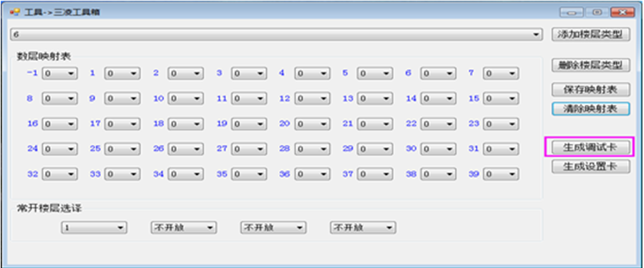Select the floor 31 mapping dropdown
The height and width of the screenshot is (268, 644).
click(x=501, y=149)
